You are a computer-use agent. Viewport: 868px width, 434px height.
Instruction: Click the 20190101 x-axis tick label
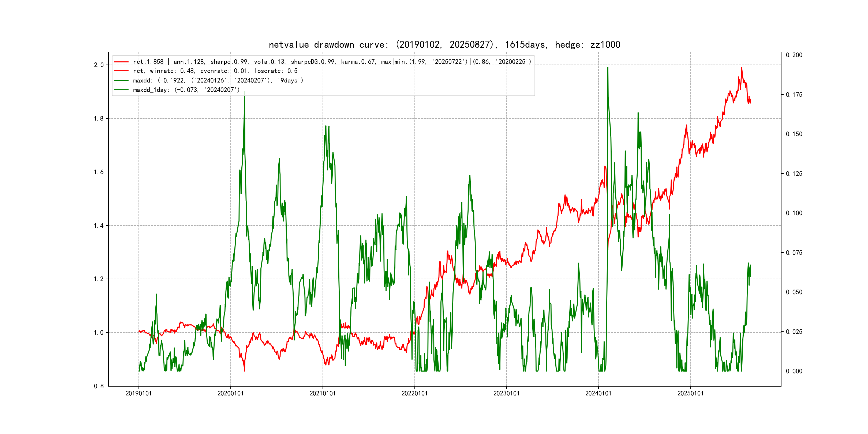139,394
